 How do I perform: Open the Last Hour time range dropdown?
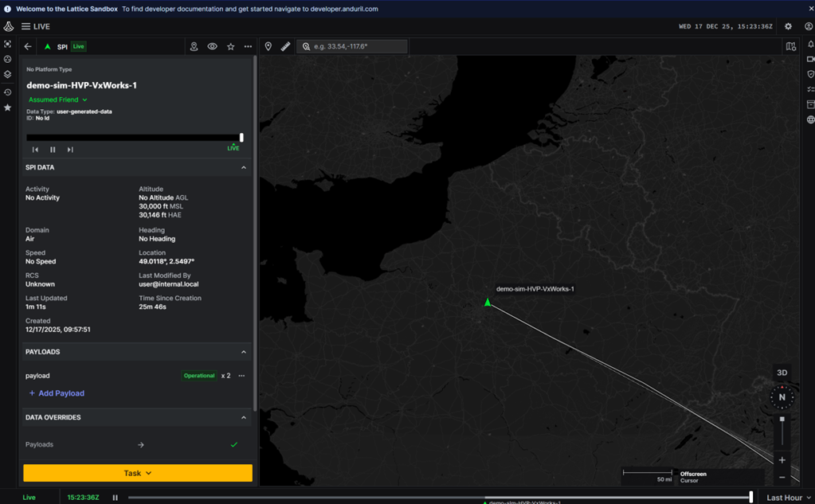coord(789,498)
